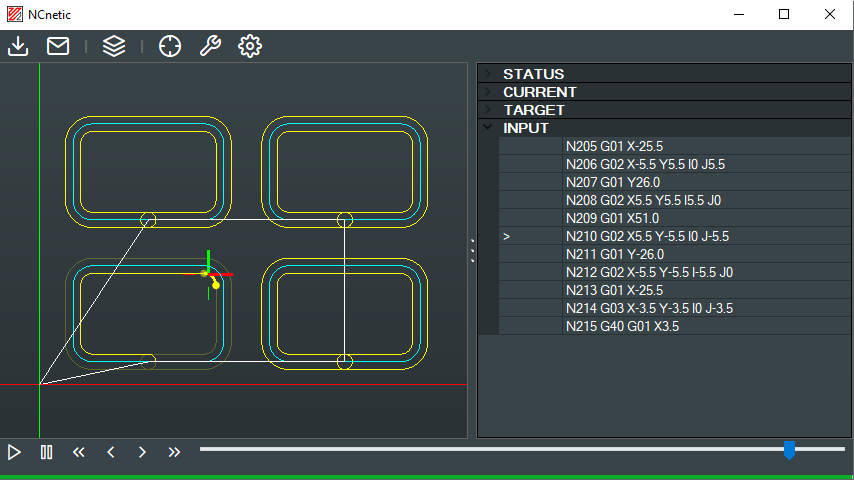Click the NCnetic app icon in title bar
Viewport: 854px width, 480px height.
point(15,14)
